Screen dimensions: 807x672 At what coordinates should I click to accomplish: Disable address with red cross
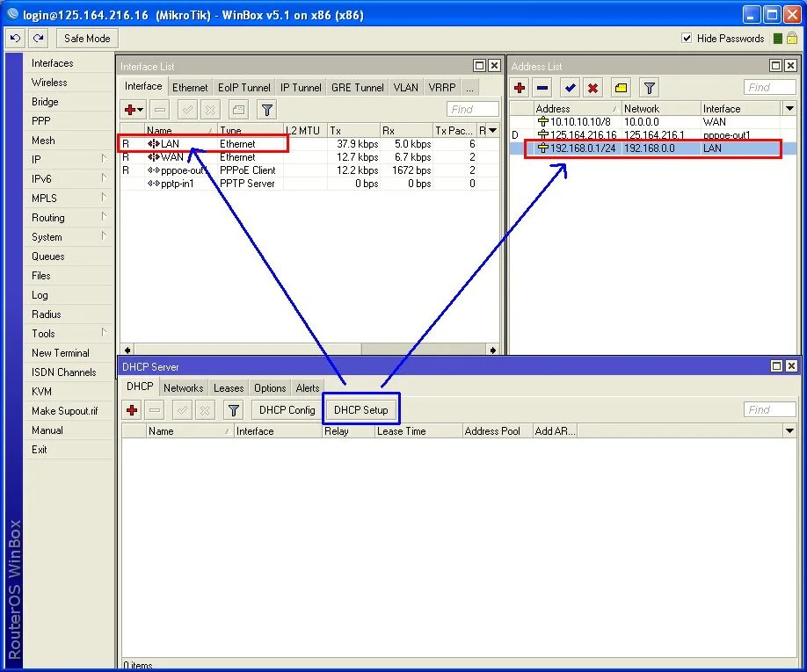coord(593,88)
